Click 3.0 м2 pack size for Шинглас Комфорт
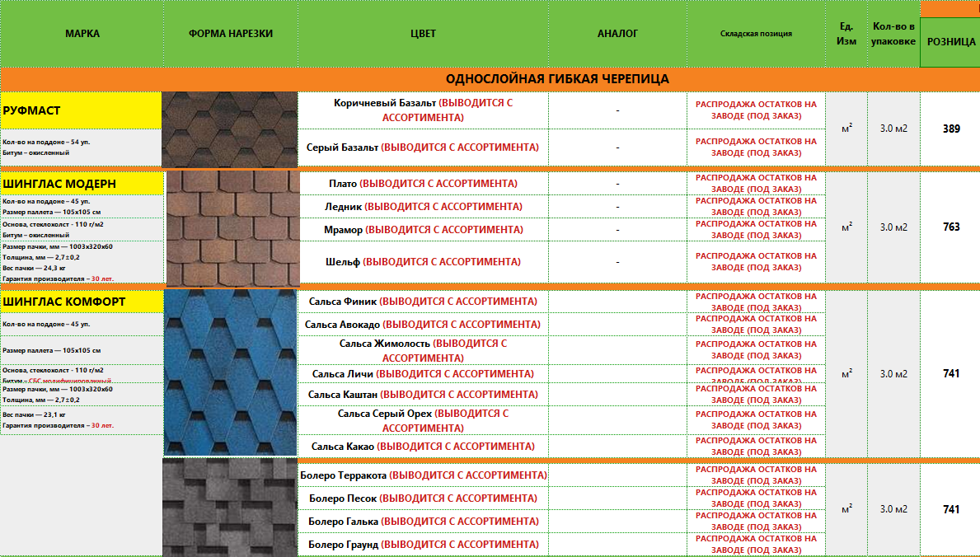The height and width of the screenshot is (557, 980). click(893, 374)
